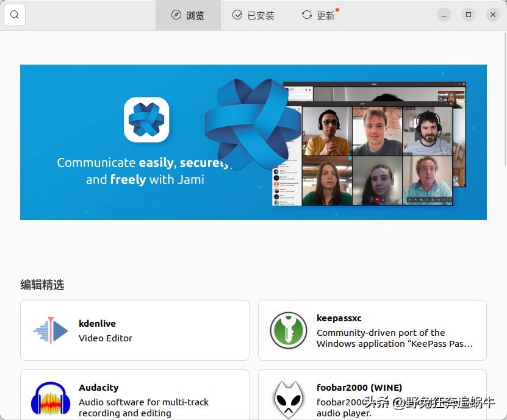Image resolution: width=507 pixels, height=420 pixels.
Task: Open the Audacity app card
Action: pyautogui.click(x=135, y=395)
